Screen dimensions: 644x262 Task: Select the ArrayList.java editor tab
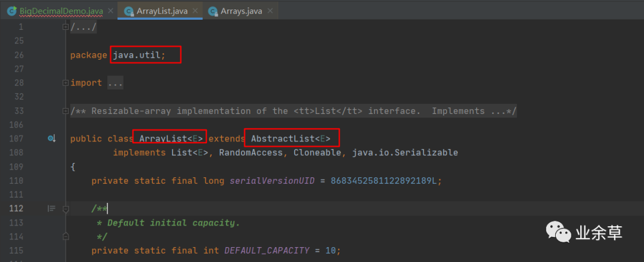click(163, 11)
